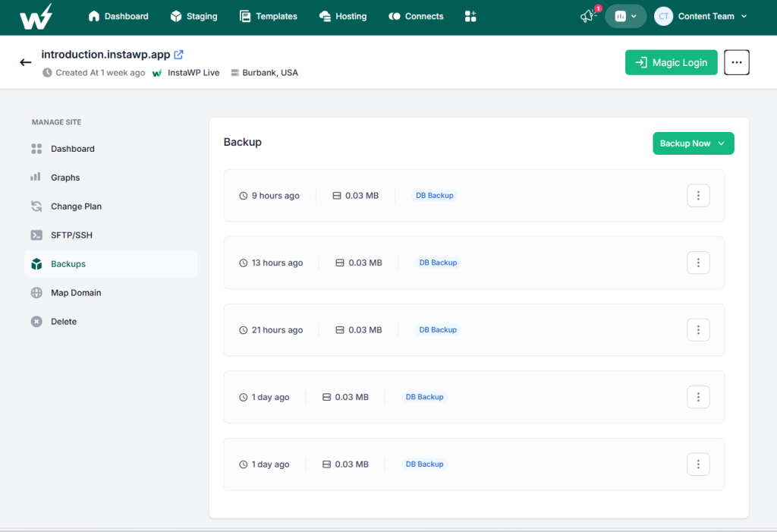Open introduction.instawp.app external link icon
Image resolution: width=777 pixels, height=532 pixels.
point(179,55)
